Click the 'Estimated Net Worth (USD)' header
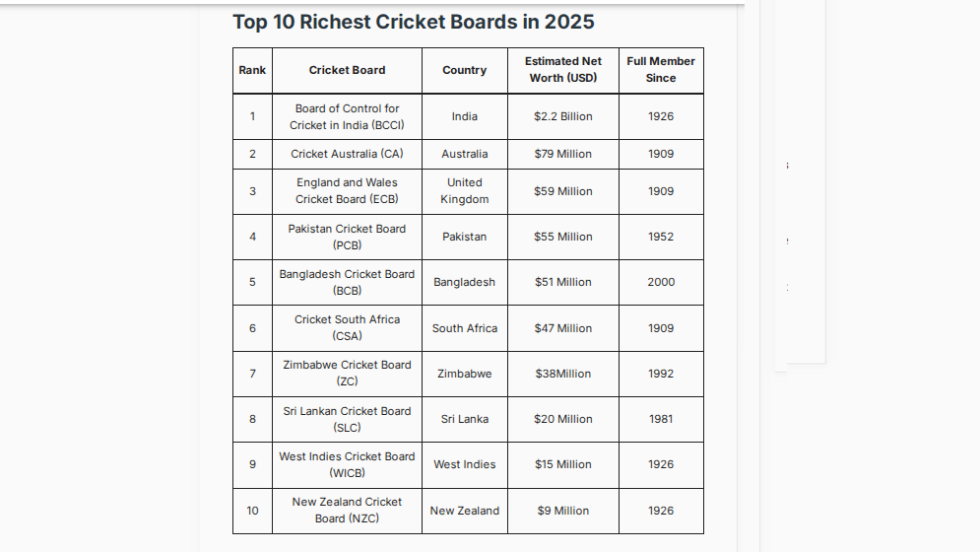Viewport: 980px width, 552px height. [x=563, y=70]
